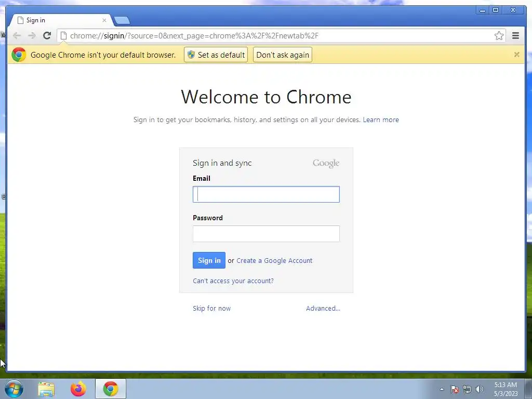Open Windows Explorer from taskbar
This screenshot has width=532, height=399.
tap(46, 389)
